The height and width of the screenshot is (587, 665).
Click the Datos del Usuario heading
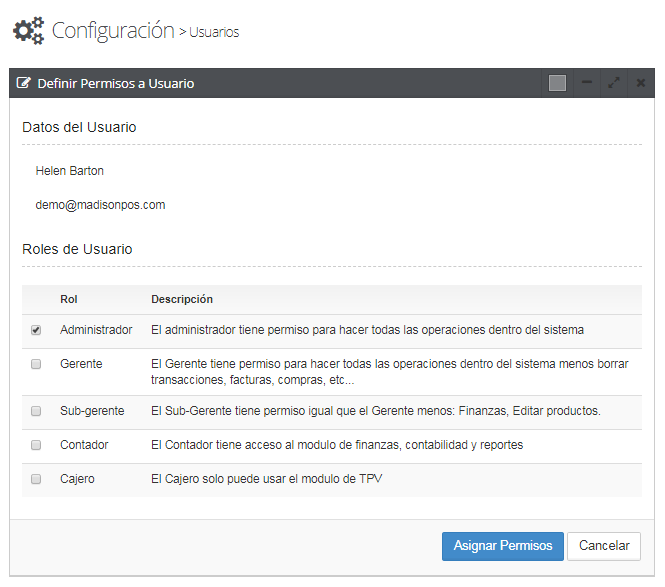click(x=79, y=127)
